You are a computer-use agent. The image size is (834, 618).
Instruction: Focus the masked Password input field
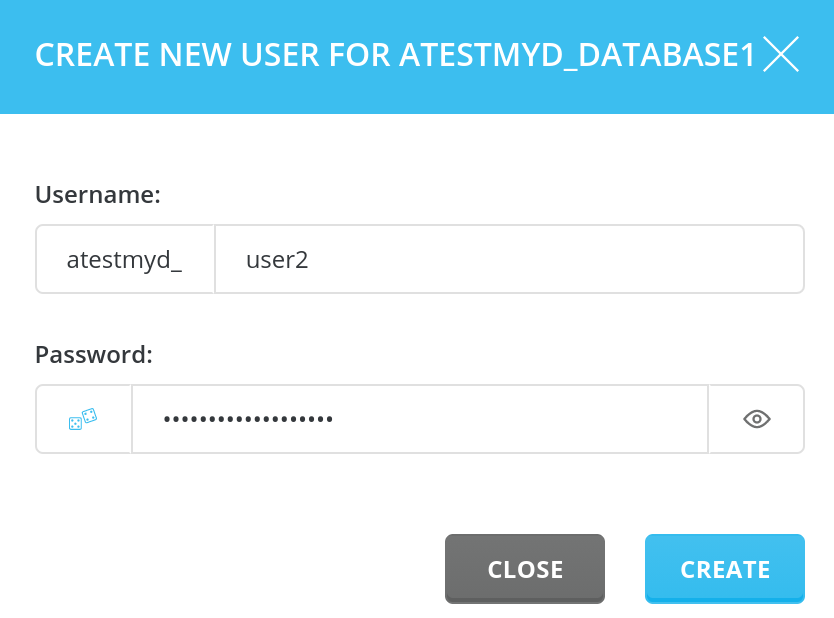tap(419, 419)
